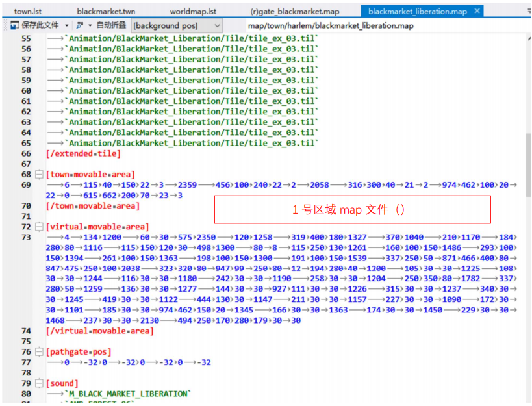Image resolution: width=532 pixels, height=406 pixels.
Task: Open the [background pos] section combo box
Action: 176,25
